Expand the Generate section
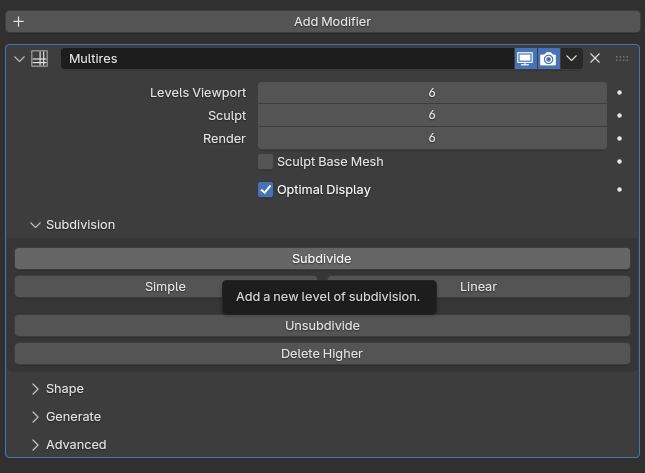The image size is (645, 473). tap(36, 417)
